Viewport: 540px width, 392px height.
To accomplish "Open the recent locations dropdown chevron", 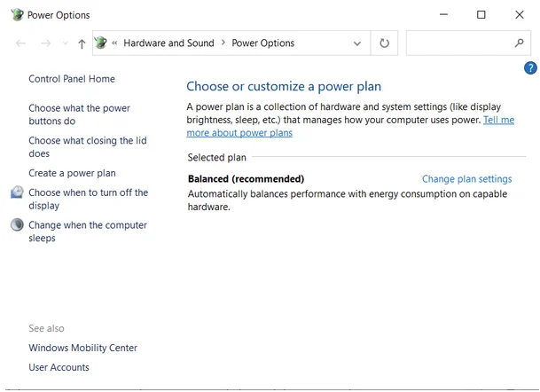I will pos(65,43).
